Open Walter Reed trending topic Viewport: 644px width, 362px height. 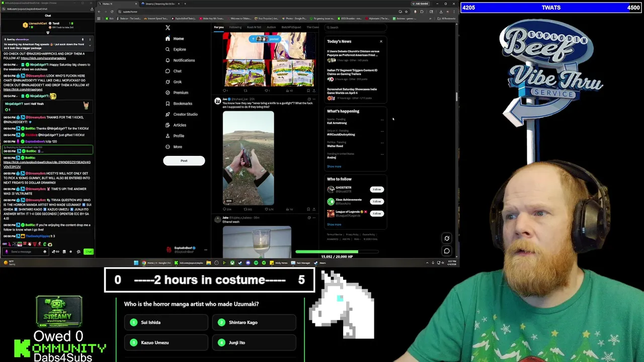(x=335, y=146)
